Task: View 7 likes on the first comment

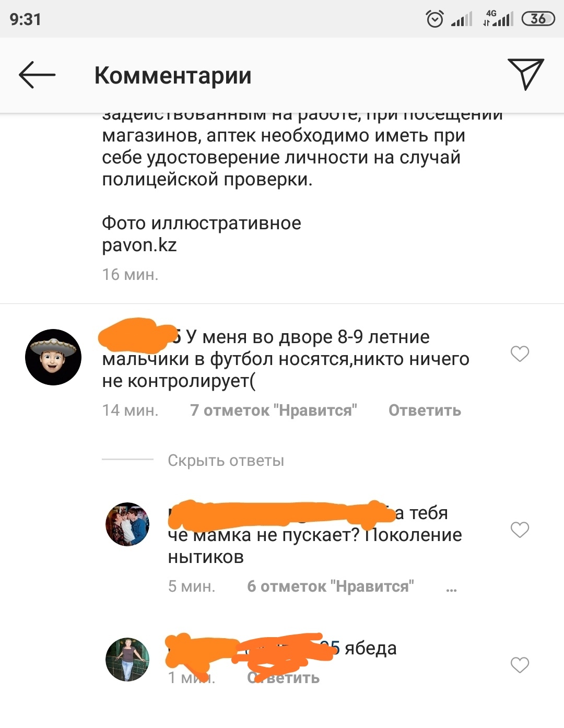Action: pyautogui.click(x=274, y=410)
